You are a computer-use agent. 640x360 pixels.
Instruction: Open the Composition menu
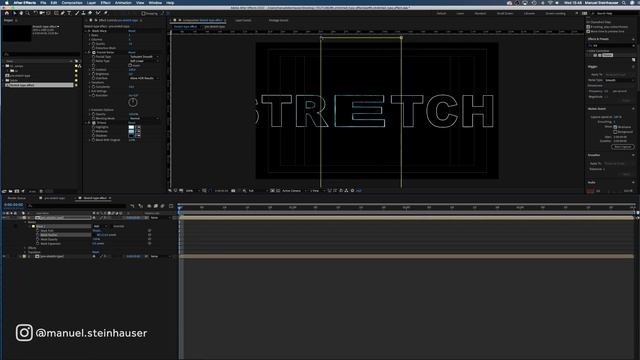pos(72,2)
